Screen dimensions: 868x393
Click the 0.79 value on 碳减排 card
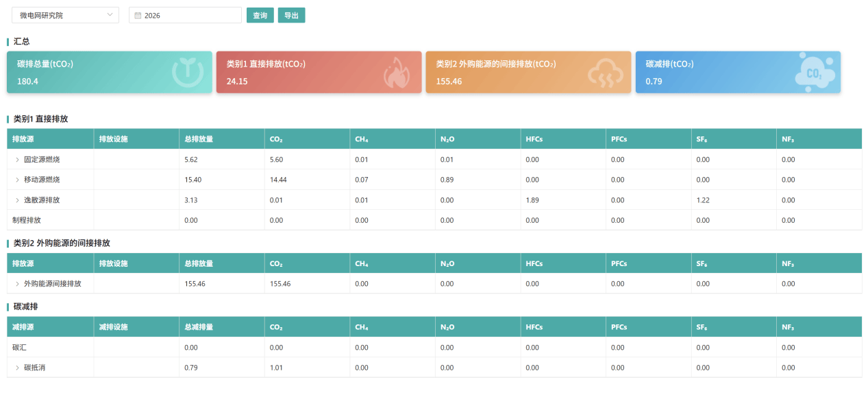pyautogui.click(x=654, y=82)
